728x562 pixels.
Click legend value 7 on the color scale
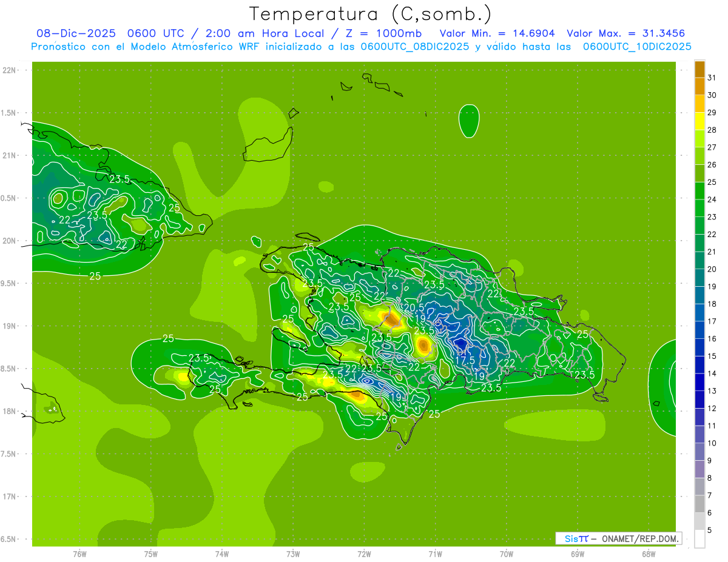coord(710,496)
